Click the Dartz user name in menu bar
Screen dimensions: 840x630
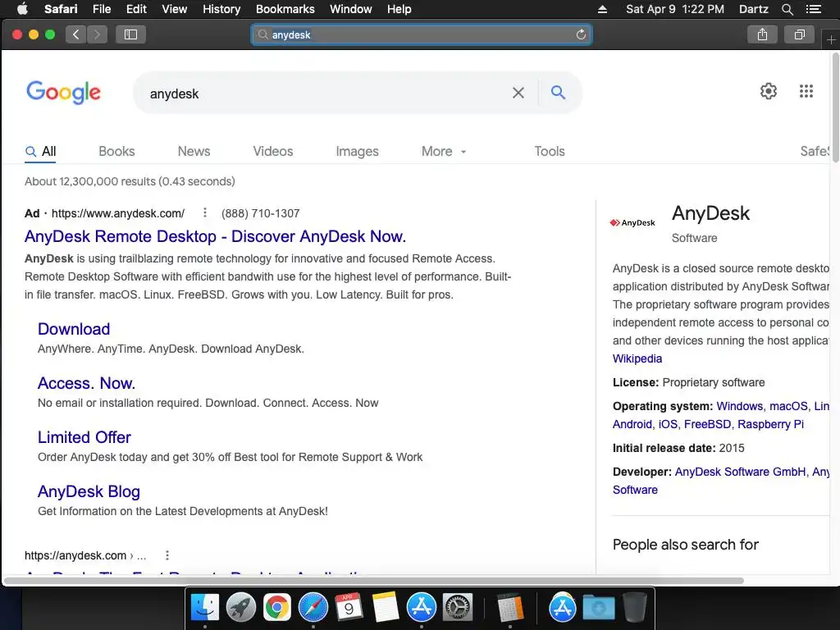(753, 9)
